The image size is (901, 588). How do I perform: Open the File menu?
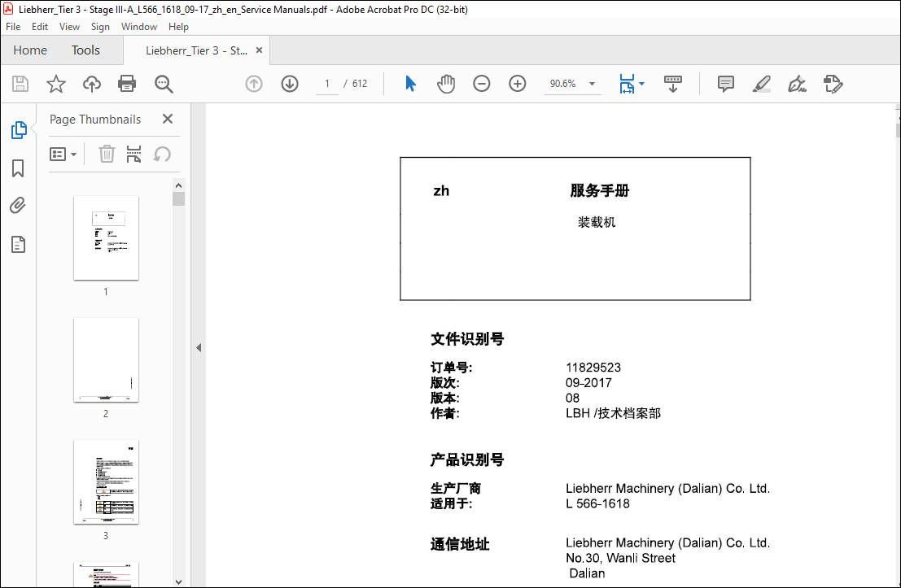pos(13,26)
